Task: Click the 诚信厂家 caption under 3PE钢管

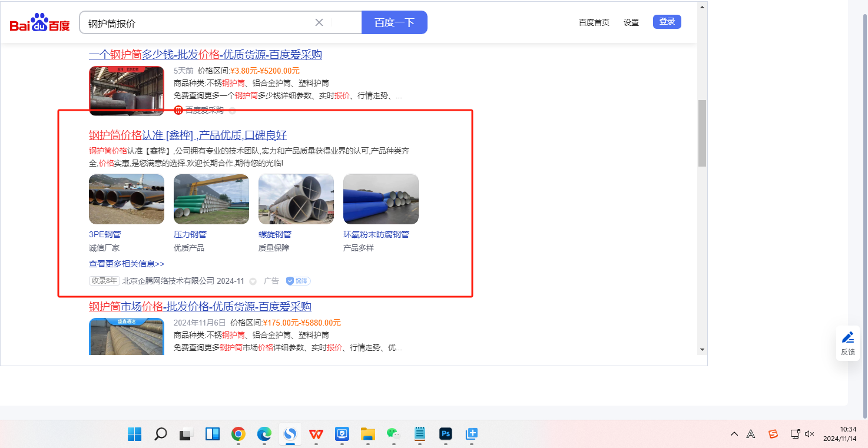Action: (104, 248)
